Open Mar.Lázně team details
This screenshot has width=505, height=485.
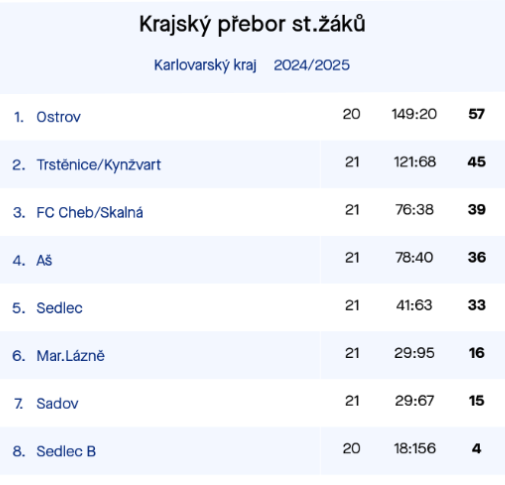(70, 356)
